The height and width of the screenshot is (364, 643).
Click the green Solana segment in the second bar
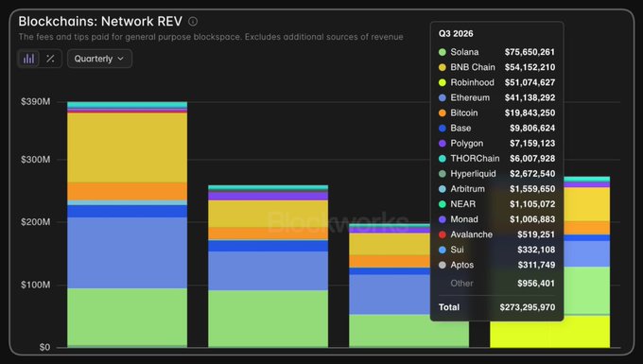[269, 319]
